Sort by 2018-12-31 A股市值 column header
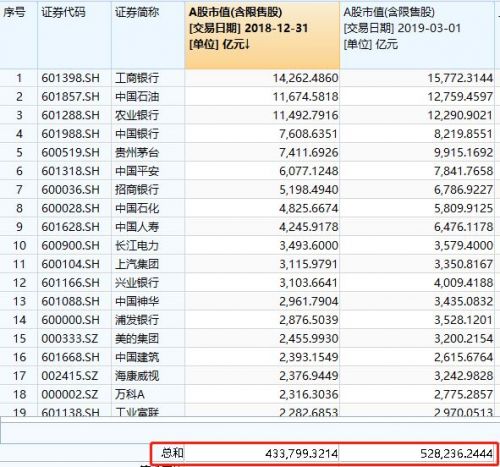The image size is (500, 467). (262, 35)
